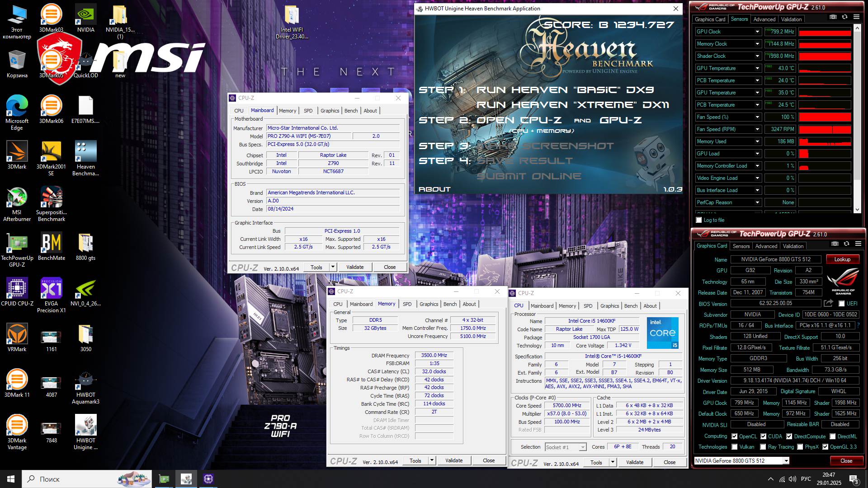This screenshot has width=868, height=488.
Task: Toggle UEFI checkbox in GPU-Z
Action: (x=841, y=304)
